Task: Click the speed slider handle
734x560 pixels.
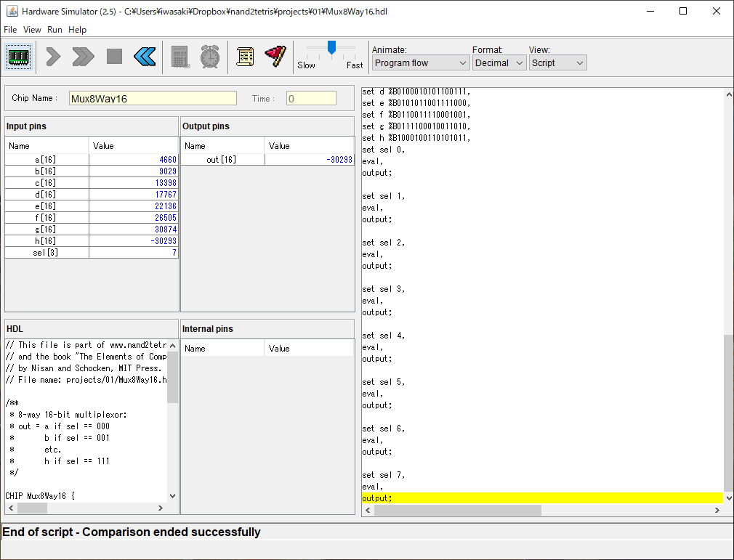Action: point(331,48)
